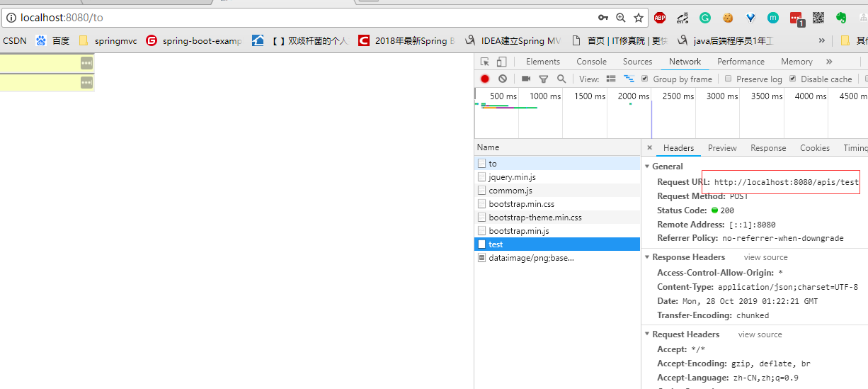Open the Adblock Plus extension
This screenshot has width=868, height=389.
[x=660, y=18]
